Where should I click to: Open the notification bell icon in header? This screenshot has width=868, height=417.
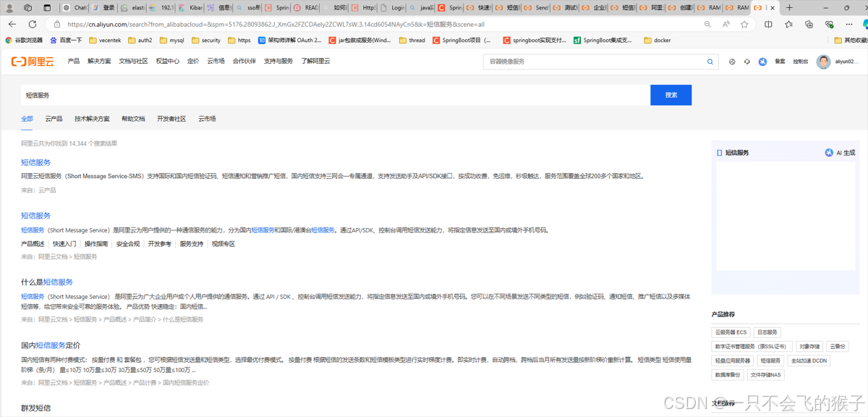pos(747,62)
